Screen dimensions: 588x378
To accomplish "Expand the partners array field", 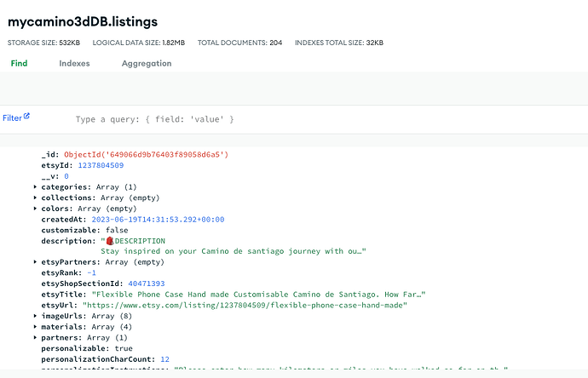I will point(35,338).
